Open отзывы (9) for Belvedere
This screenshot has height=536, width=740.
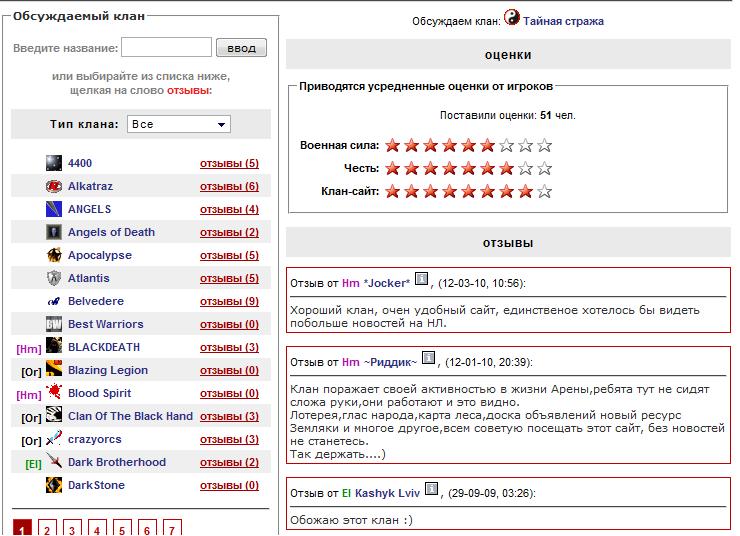click(x=229, y=302)
